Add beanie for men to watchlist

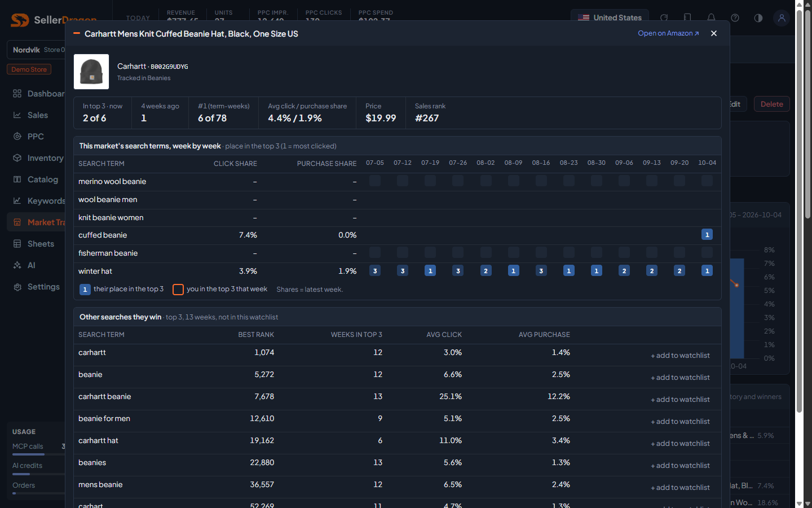[680, 422]
